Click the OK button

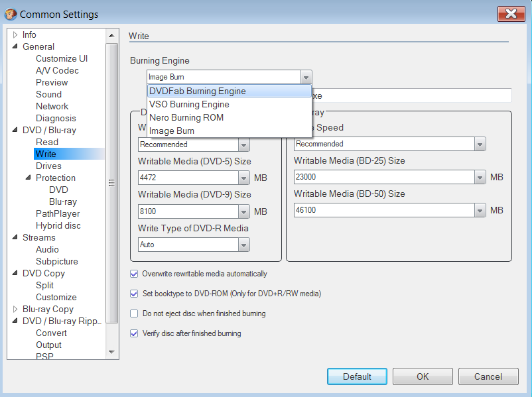(x=423, y=376)
